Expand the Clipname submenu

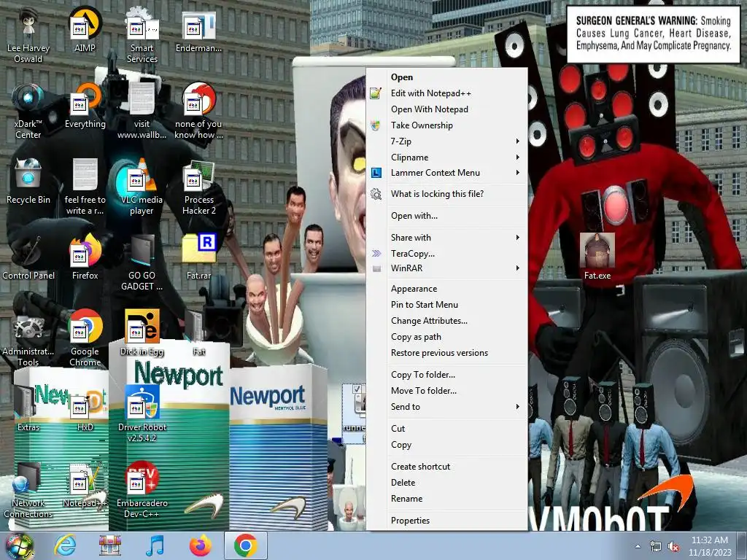(x=455, y=157)
